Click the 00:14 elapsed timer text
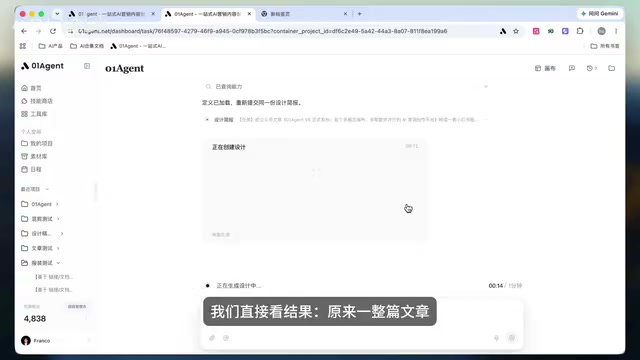The image size is (640, 360). point(496,286)
